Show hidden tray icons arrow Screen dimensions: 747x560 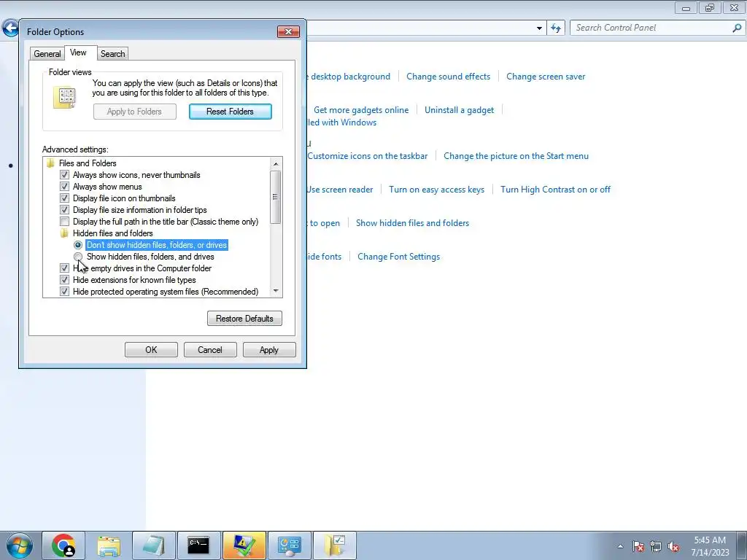click(620, 546)
